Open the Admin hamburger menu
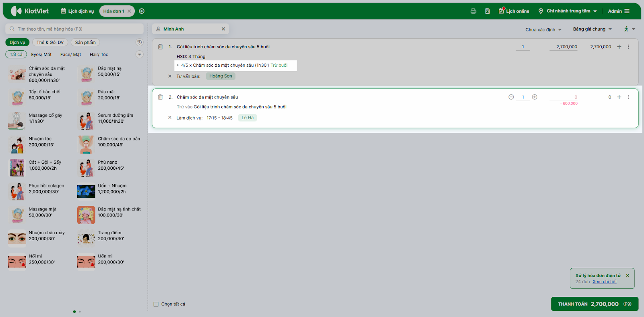Screen dimensions: 644x317 click(x=619, y=11)
